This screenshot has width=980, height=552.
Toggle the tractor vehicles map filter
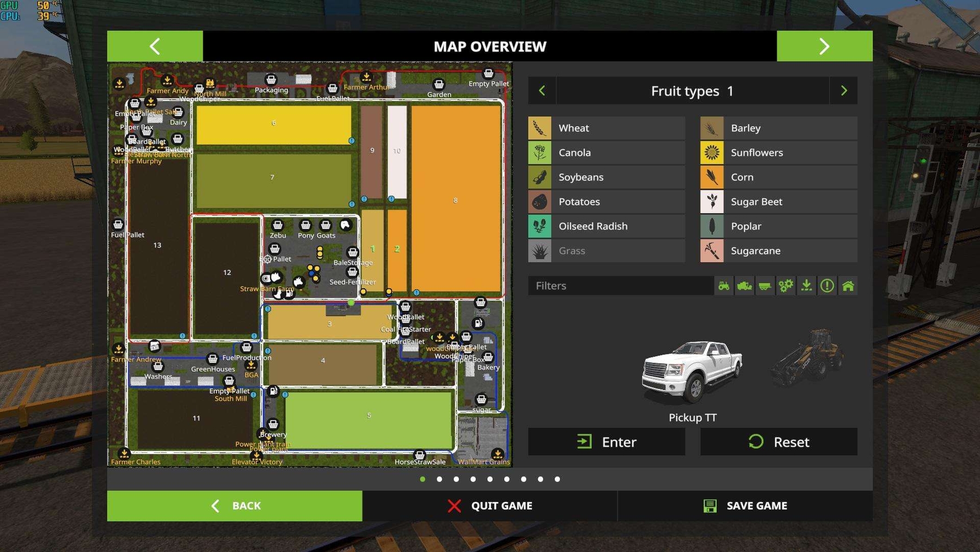point(724,286)
